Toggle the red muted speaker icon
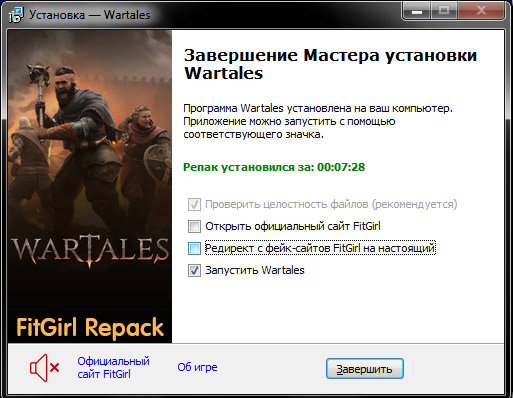Screen dimensions: 513x398 [45, 368]
